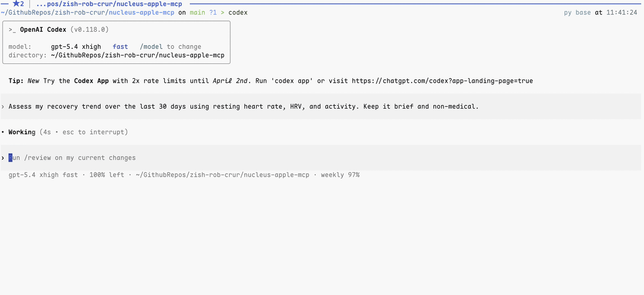644x295 pixels.
Task: Click the 'codex' command in the prompt
Action: click(x=238, y=12)
